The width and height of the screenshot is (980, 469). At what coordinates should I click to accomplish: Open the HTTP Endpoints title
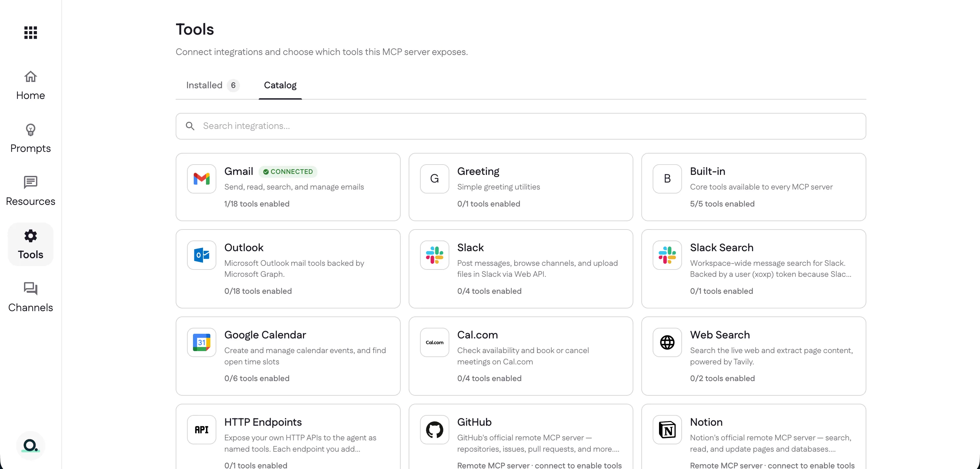[263, 422]
